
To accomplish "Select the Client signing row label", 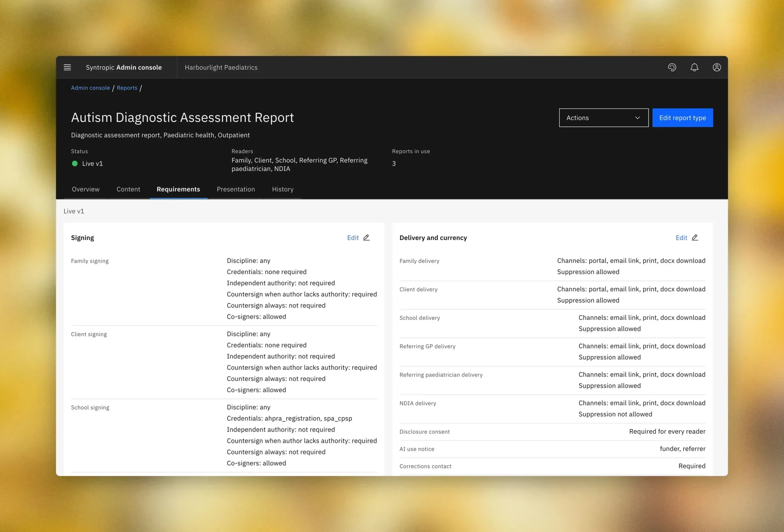I will tap(89, 334).
